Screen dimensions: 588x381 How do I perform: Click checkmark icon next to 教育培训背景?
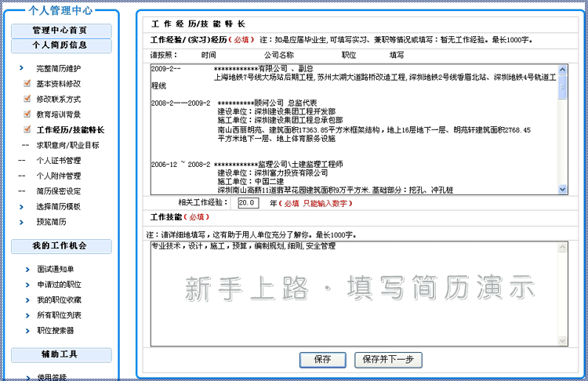[27, 114]
